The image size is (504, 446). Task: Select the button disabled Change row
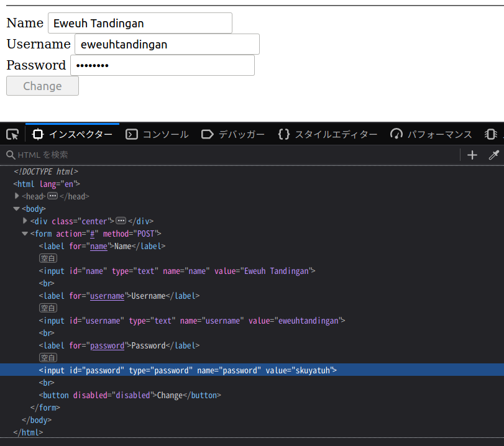coord(252,395)
